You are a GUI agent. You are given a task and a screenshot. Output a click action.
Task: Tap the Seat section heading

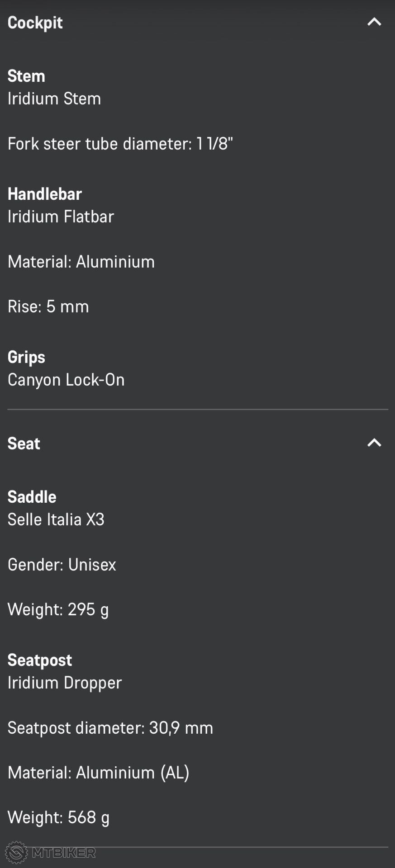click(x=24, y=443)
